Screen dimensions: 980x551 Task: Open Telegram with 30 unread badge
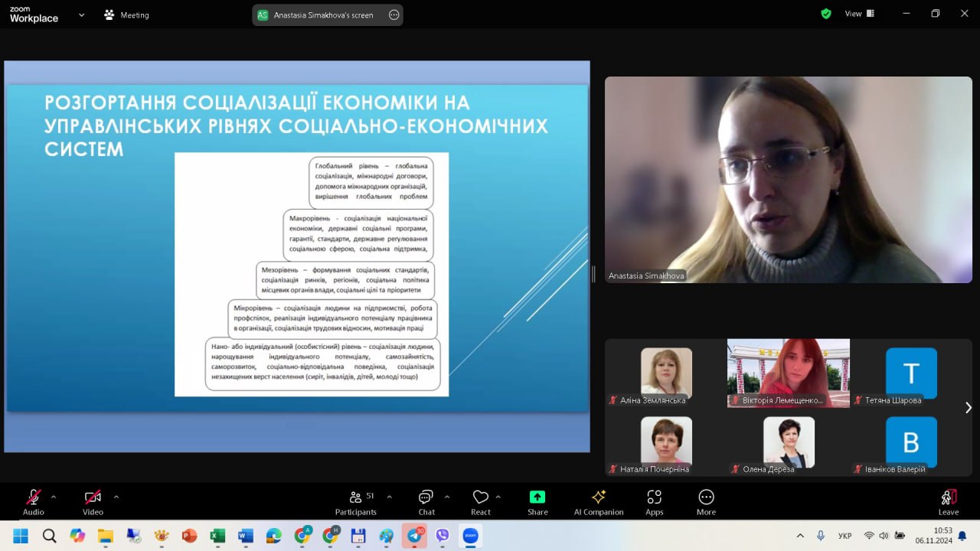tap(414, 536)
